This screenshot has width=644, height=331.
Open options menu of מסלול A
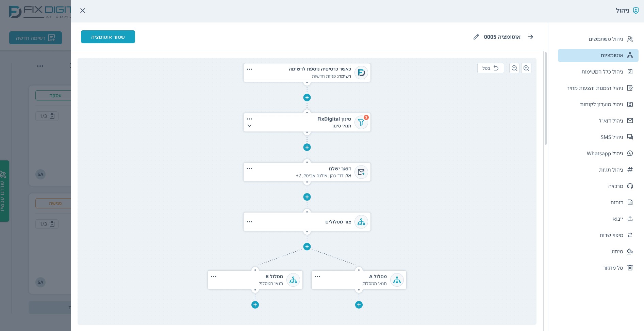[317, 277]
